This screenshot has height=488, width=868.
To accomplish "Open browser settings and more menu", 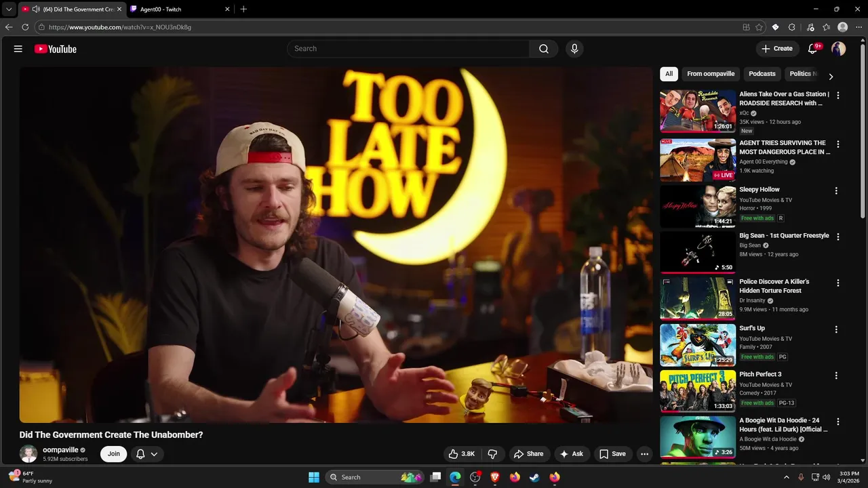I will point(859,27).
